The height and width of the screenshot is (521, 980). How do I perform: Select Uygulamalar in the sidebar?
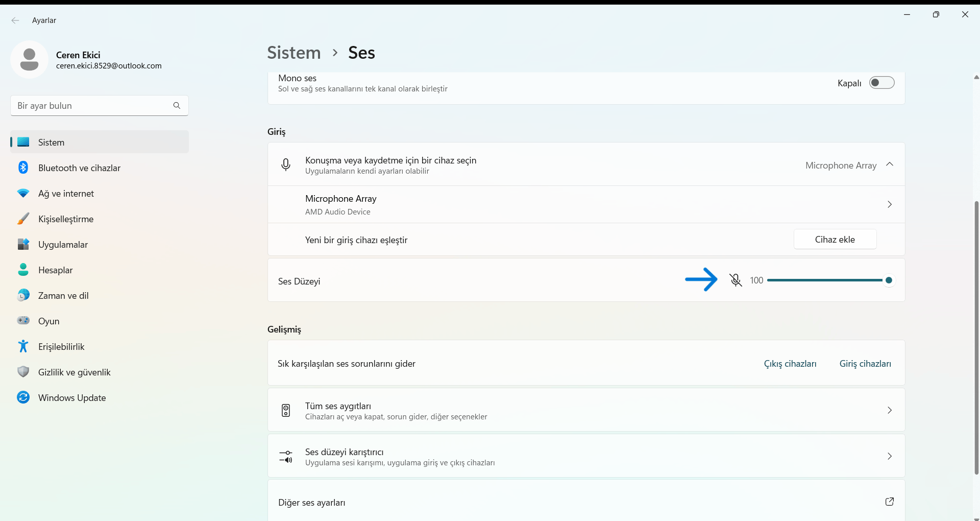(x=63, y=245)
